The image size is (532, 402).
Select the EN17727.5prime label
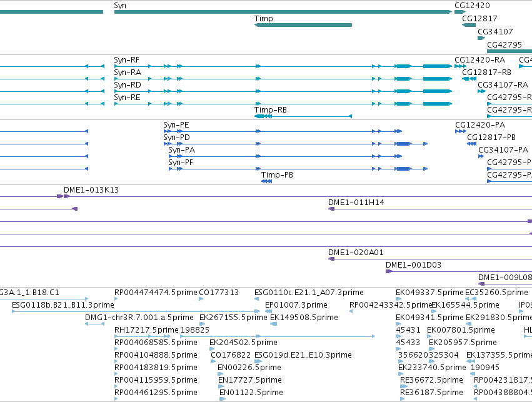point(250,380)
